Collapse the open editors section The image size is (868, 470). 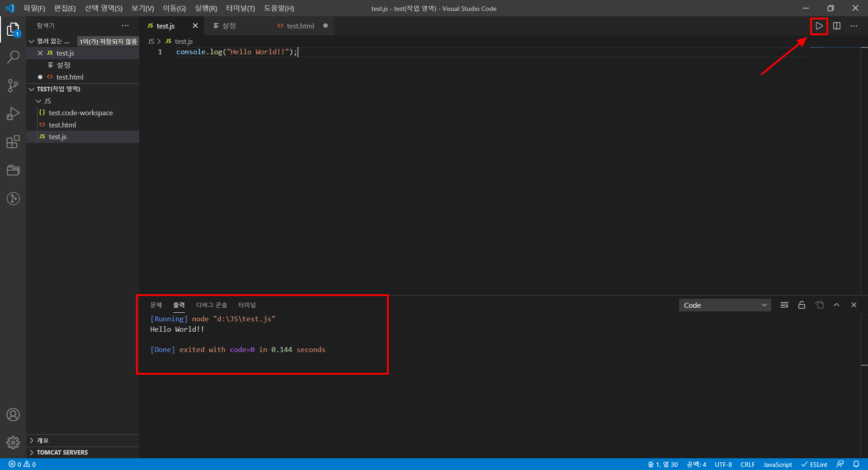click(x=31, y=41)
